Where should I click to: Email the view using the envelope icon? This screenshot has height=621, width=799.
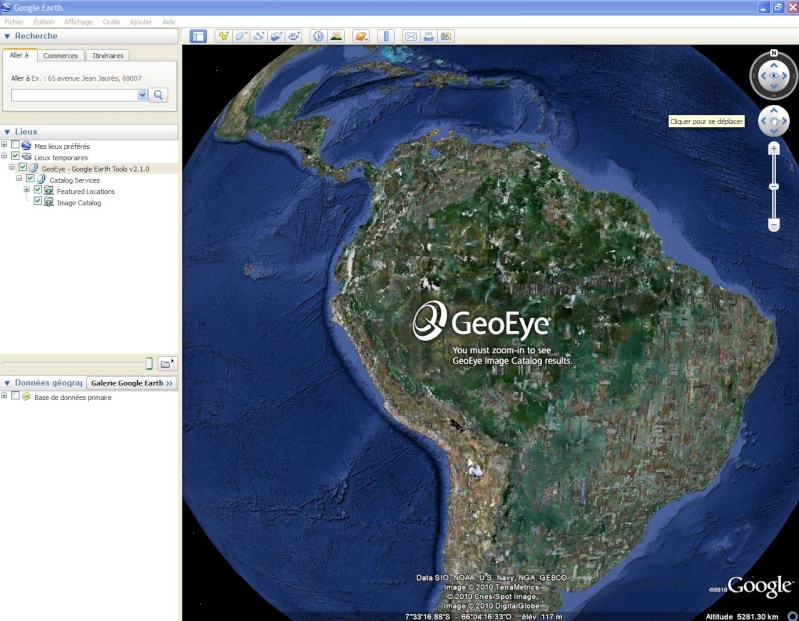click(x=411, y=36)
